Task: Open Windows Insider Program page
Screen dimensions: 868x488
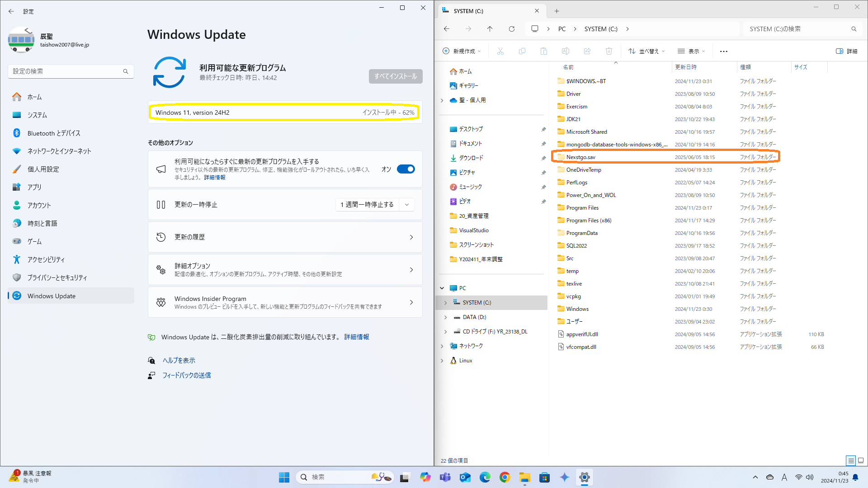Action: (x=285, y=302)
